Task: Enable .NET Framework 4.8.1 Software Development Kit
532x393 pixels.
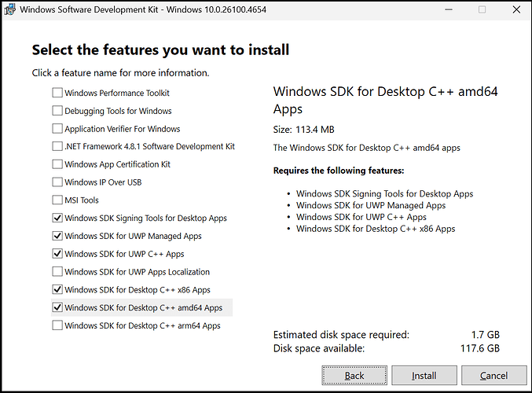Action: click(57, 146)
